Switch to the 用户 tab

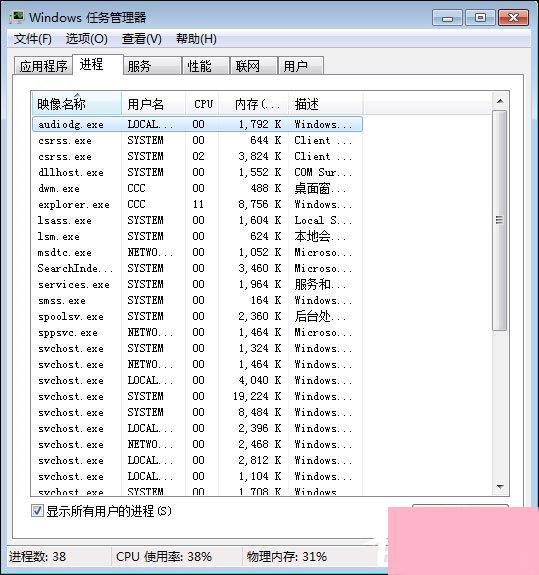301,66
